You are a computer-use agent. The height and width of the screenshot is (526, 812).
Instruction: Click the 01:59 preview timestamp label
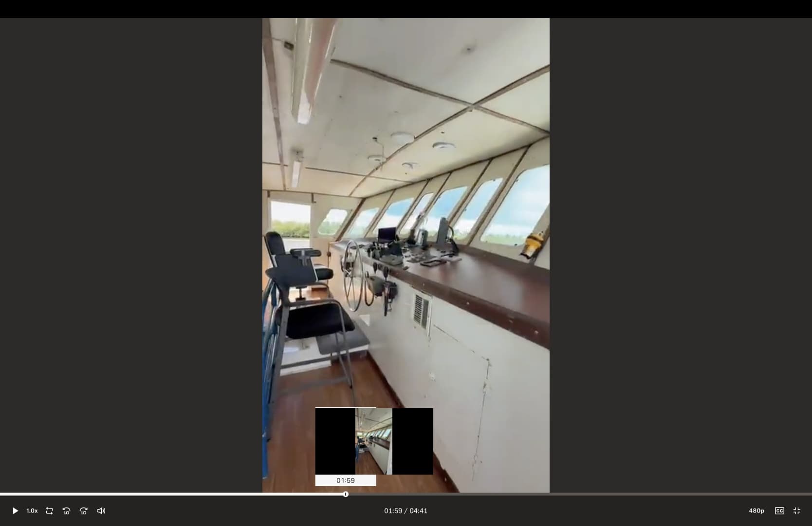click(x=346, y=480)
